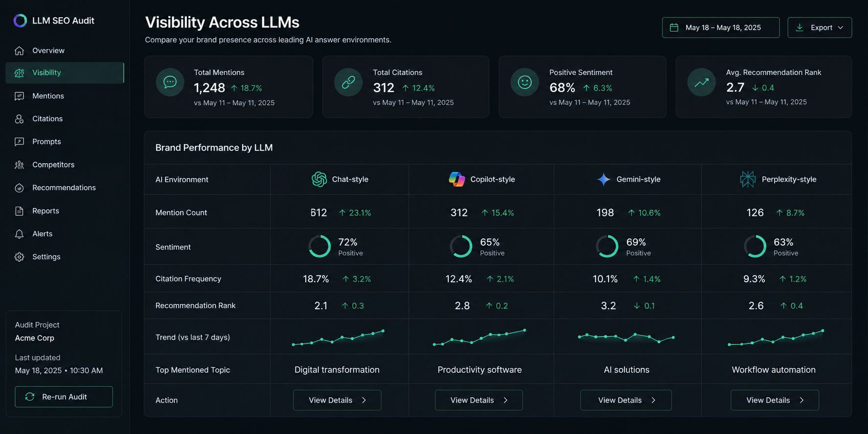
Task: Click the Recommendations sidebar icon
Action: point(19,188)
